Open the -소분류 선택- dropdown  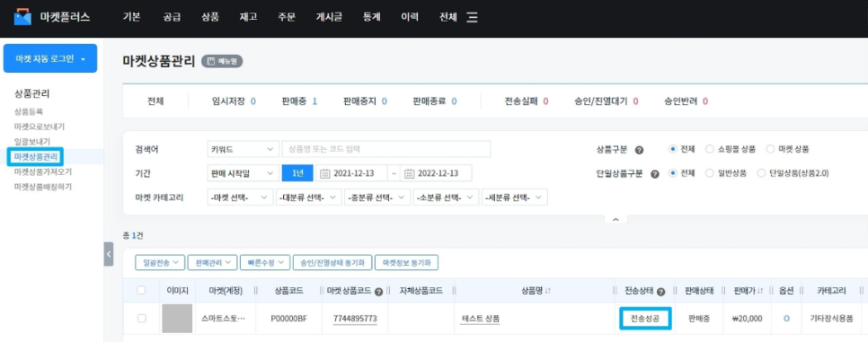(x=447, y=197)
